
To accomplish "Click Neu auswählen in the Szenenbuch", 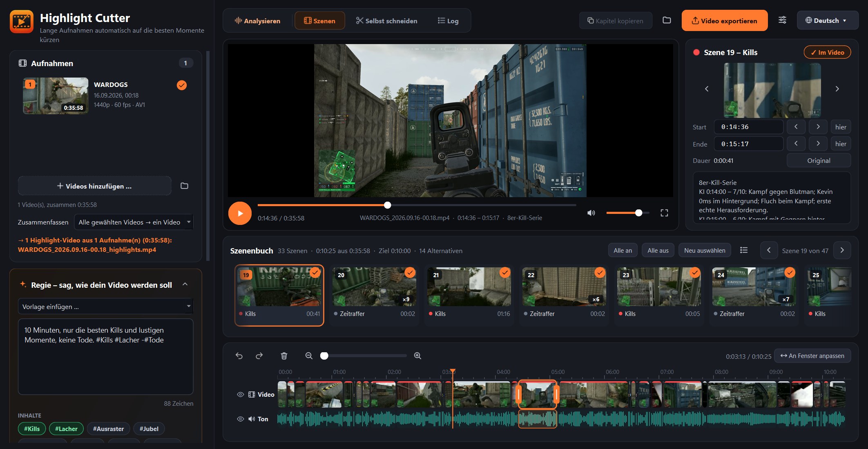I will pyautogui.click(x=705, y=251).
